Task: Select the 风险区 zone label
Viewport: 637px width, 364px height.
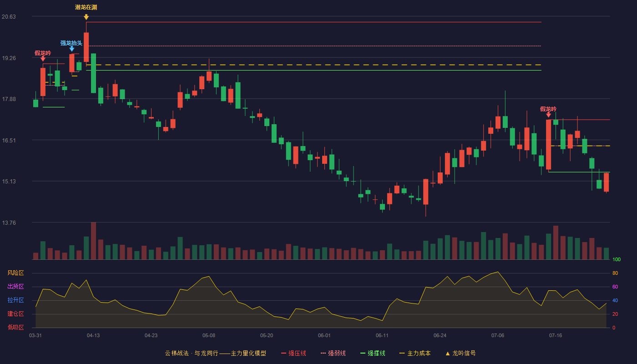Action: [15, 273]
